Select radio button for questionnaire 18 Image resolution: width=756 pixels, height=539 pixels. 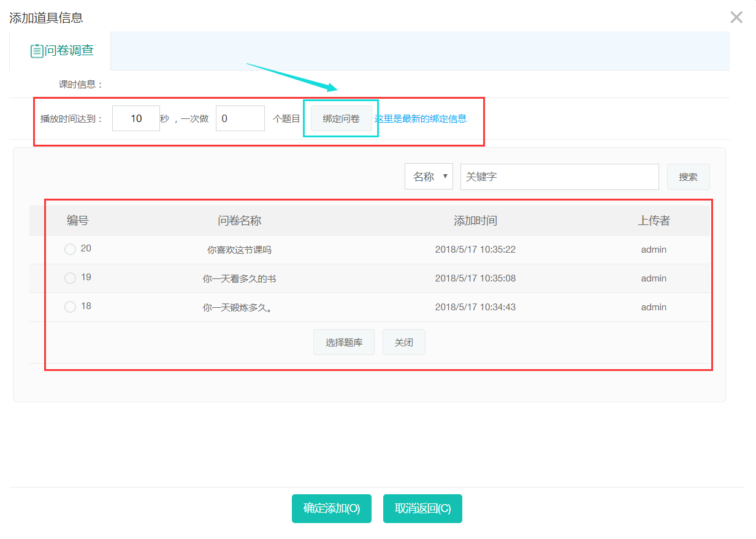pos(70,307)
